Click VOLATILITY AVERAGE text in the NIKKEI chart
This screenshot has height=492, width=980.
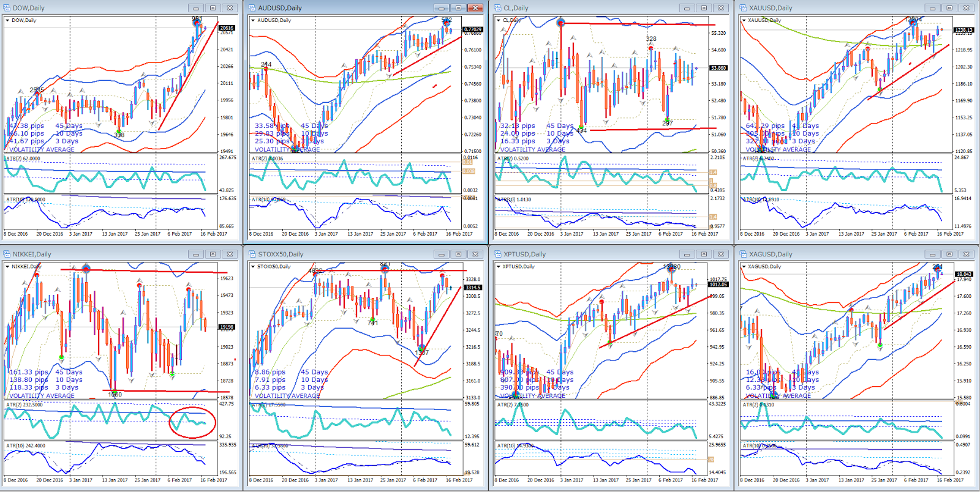42,395
